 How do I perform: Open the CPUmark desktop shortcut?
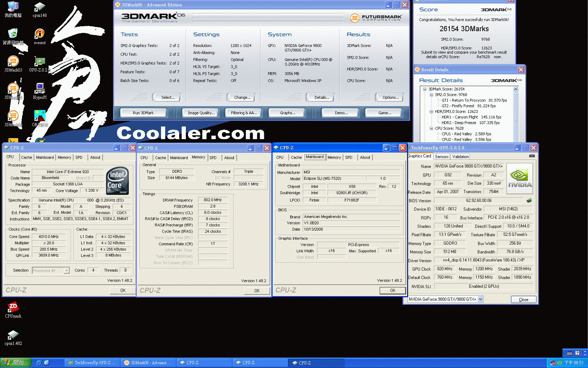point(13,310)
